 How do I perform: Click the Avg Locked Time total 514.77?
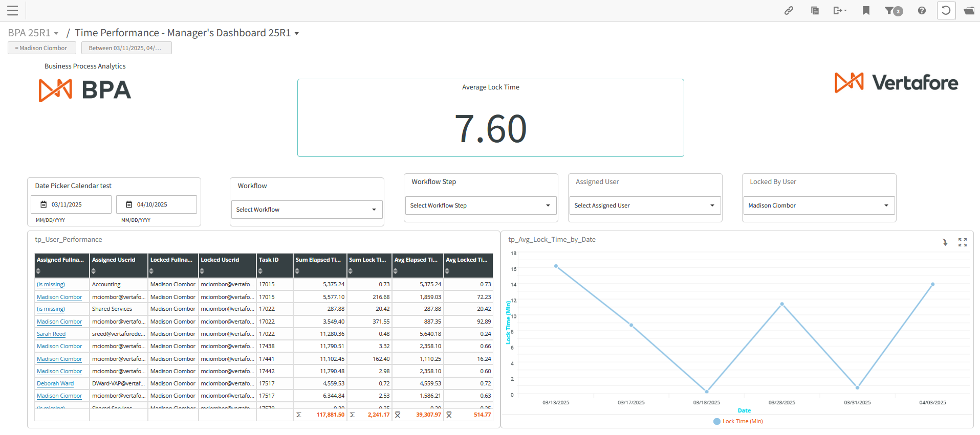coord(483,415)
